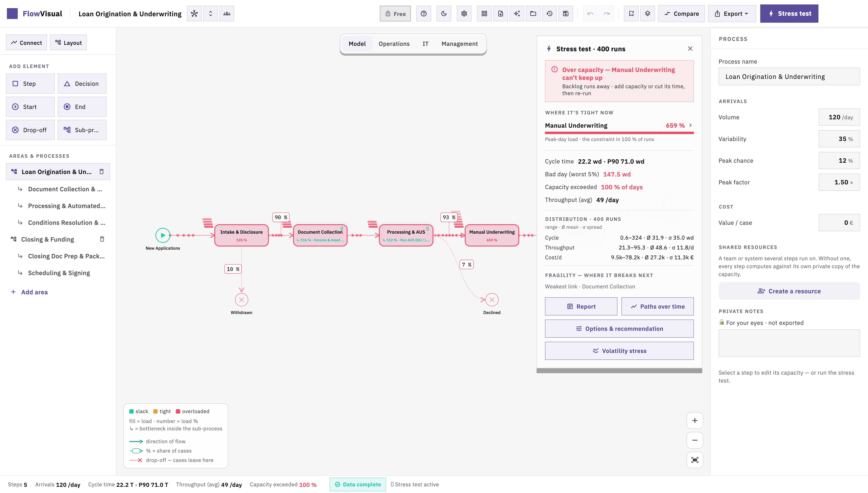Screen dimensions: 868x493
Task: Click the undo arrow icon
Action: [590, 14]
